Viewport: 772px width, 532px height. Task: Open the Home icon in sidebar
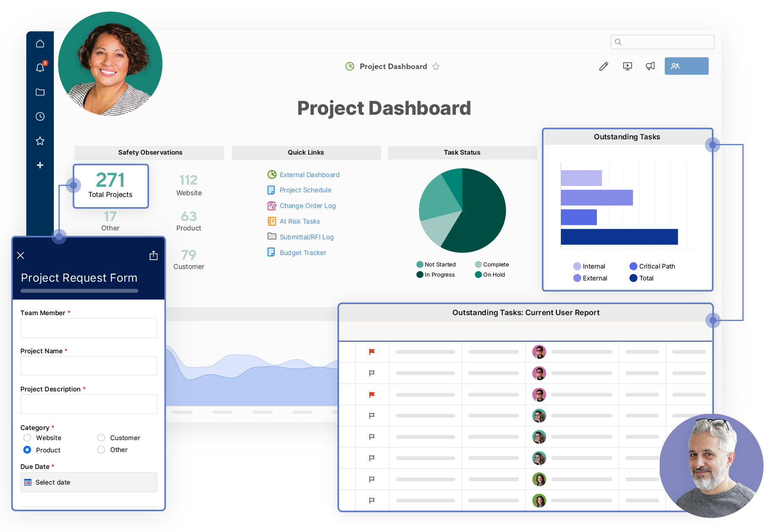coord(40,44)
